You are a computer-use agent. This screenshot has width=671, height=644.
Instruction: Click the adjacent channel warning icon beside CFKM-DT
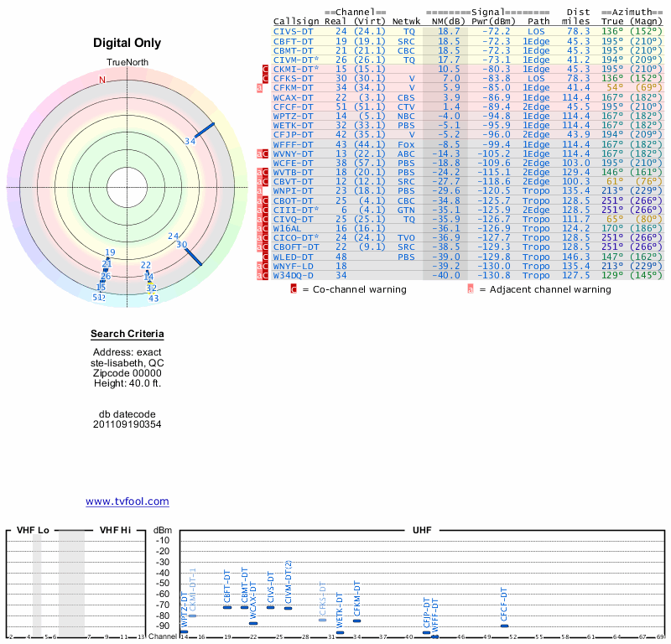(260, 87)
